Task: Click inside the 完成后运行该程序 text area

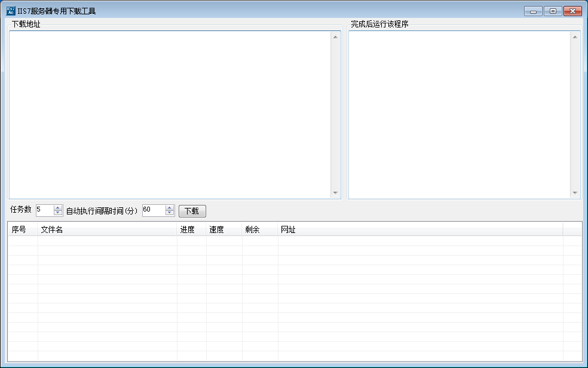Action: point(460,115)
